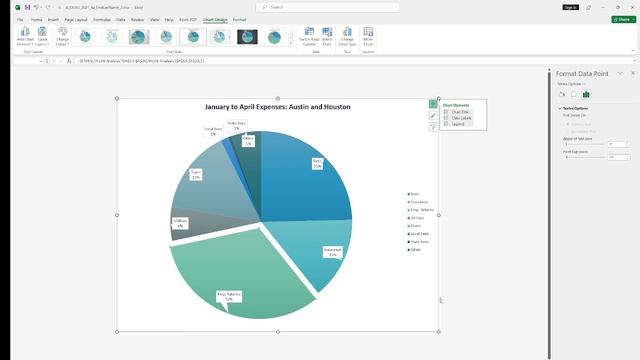The height and width of the screenshot is (360, 640).
Task: Open the Home tab
Action: [36, 20]
